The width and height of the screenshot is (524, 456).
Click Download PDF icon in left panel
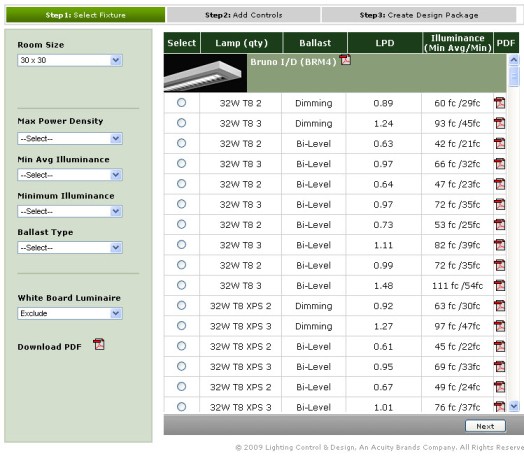(x=99, y=344)
